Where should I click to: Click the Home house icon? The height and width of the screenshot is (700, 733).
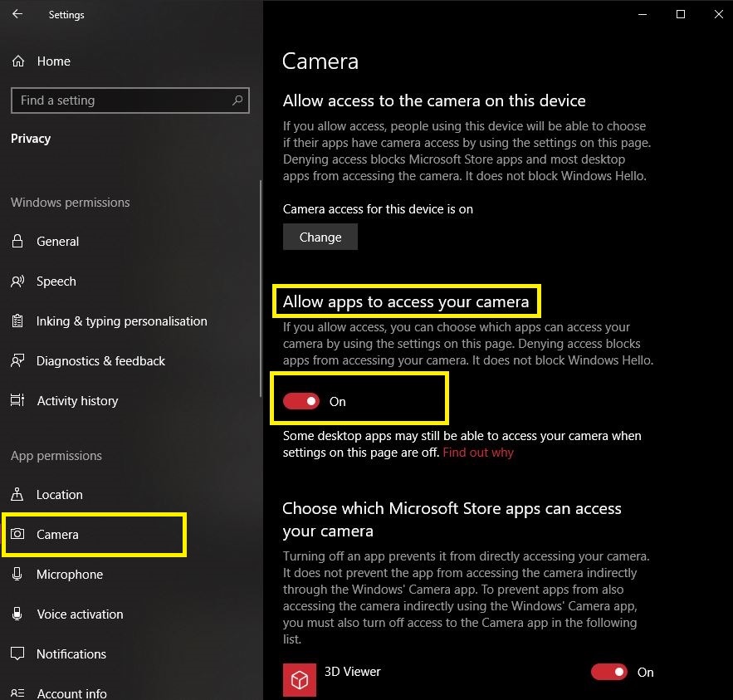pos(17,61)
